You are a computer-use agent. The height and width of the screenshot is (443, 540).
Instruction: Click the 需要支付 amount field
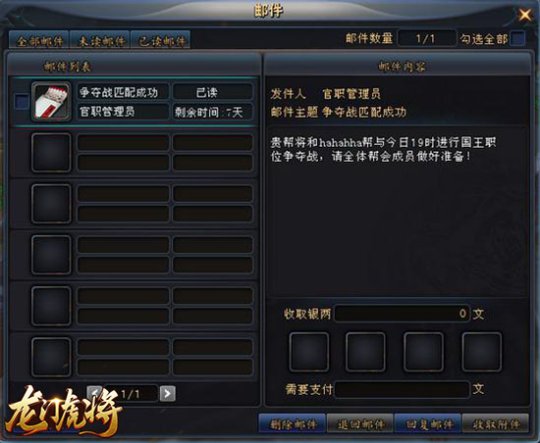402,389
